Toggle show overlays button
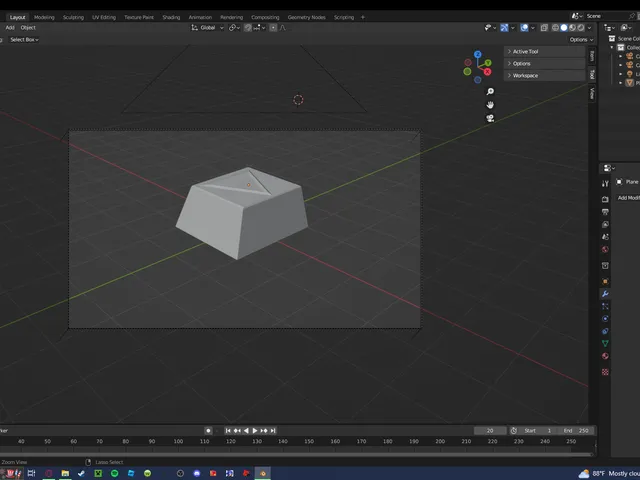 [524, 28]
